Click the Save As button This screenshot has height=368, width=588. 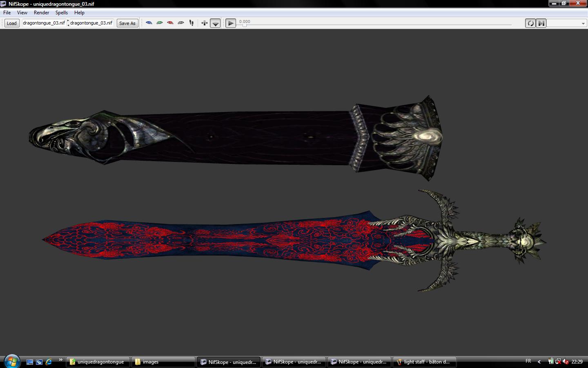[127, 23]
